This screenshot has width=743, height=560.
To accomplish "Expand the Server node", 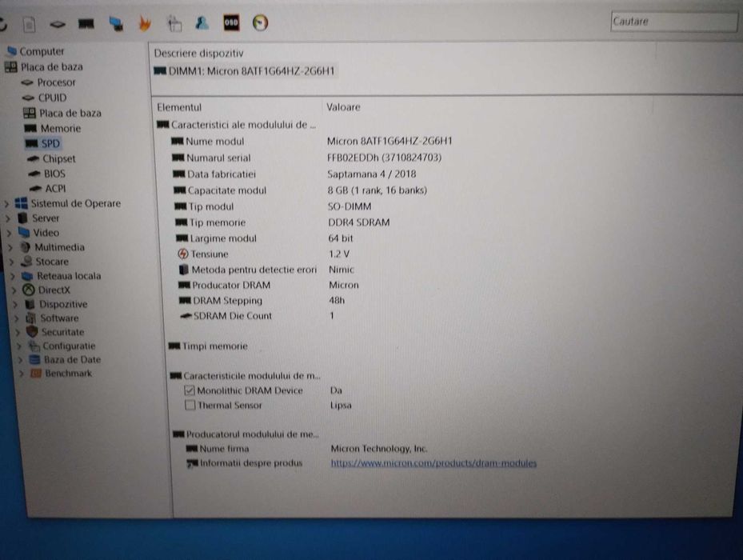I will [x=8, y=218].
